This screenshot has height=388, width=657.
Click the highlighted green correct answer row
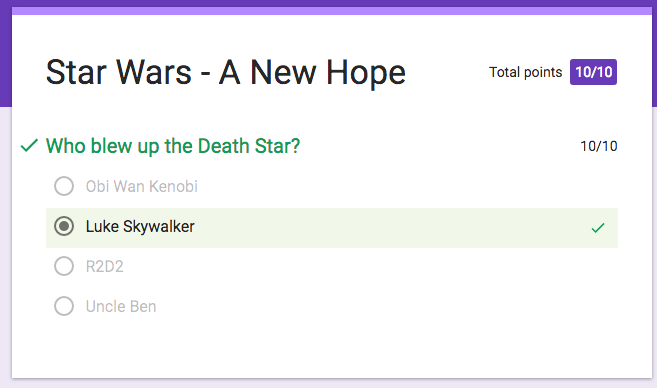point(332,228)
